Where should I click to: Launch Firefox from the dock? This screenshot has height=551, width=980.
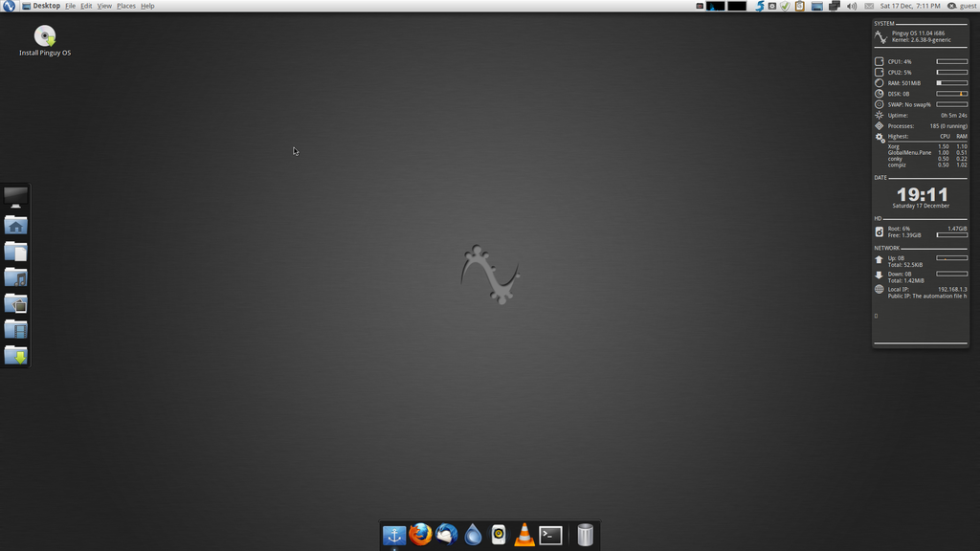(x=420, y=535)
